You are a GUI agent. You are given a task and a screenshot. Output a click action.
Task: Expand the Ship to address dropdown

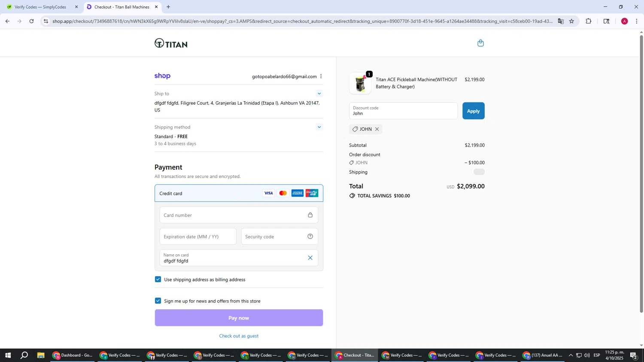[x=319, y=94]
